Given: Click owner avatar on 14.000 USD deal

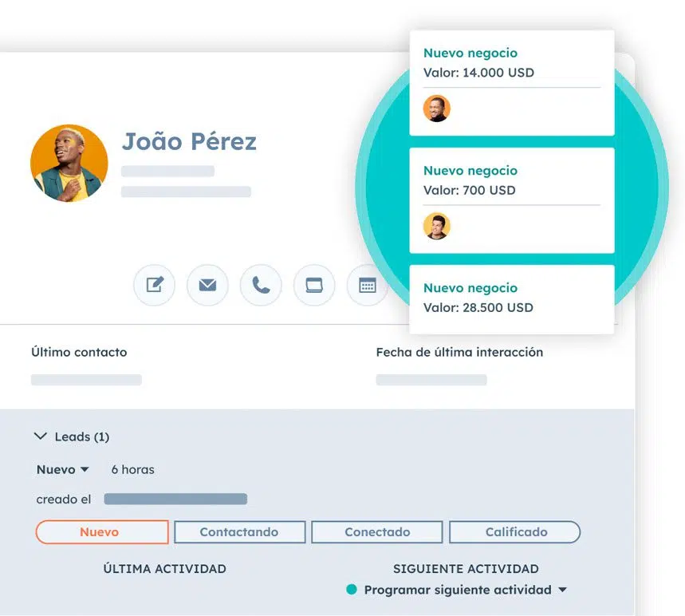Looking at the screenshot, I should coord(436,108).
